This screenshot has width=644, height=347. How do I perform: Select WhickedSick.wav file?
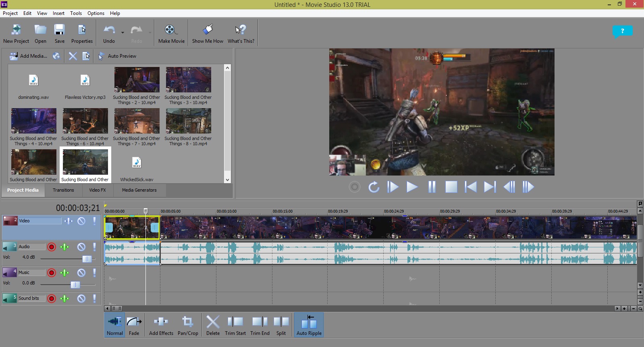pos(137,169)
